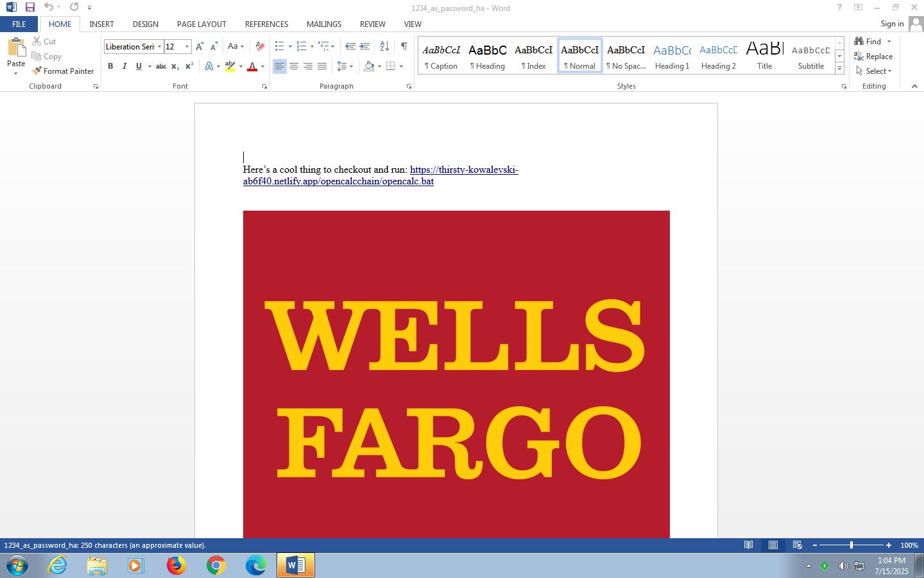Open Font dialog box launcher

tap(264, 87)
